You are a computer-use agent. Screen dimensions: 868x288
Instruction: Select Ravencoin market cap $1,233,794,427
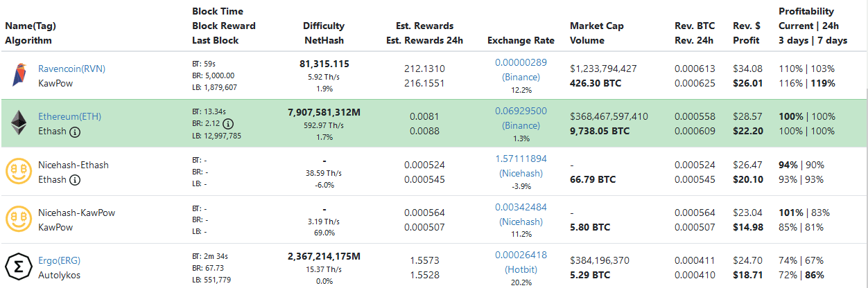[603, 69]
